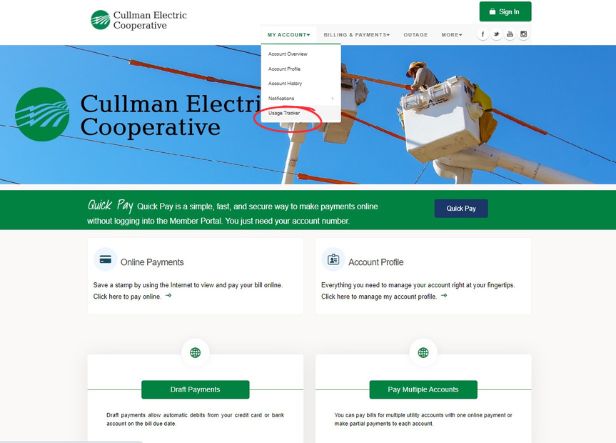This screenshot has height=443, width=616.
Task: Click the Cullman Electric Cooperative header logo
Action: (x=139, y=20)
